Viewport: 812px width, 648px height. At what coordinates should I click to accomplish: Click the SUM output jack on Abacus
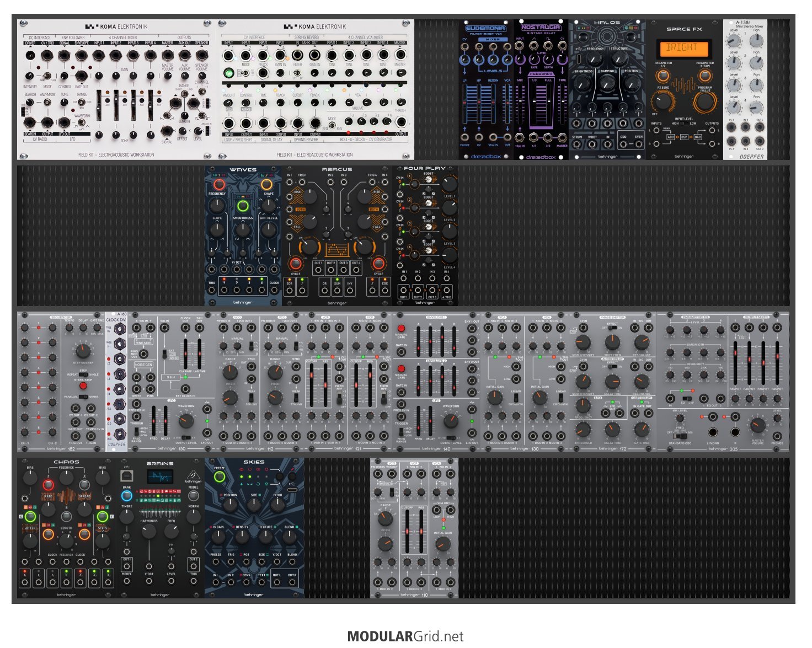(336, 290)
